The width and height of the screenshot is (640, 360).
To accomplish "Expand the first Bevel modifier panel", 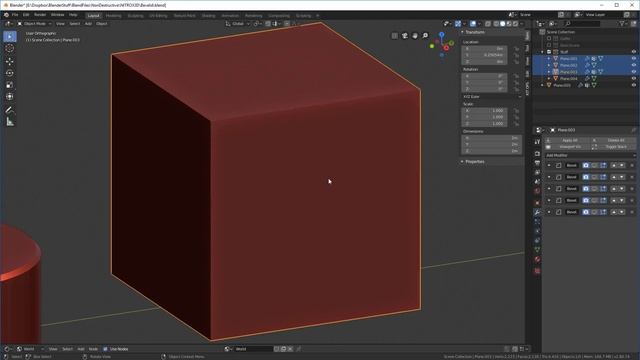I will pyautogui.click(x=549, y=165).
